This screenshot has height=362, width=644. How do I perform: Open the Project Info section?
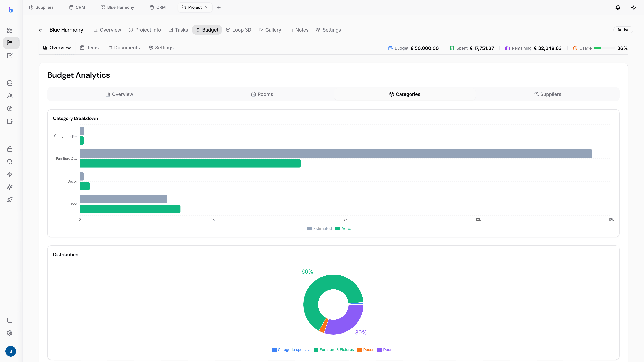pos(145,30)
